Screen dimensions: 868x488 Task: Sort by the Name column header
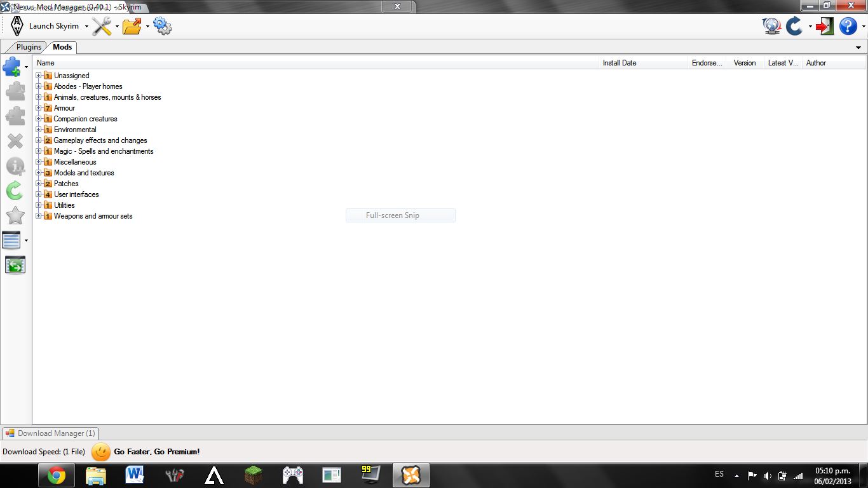point(316,63)
